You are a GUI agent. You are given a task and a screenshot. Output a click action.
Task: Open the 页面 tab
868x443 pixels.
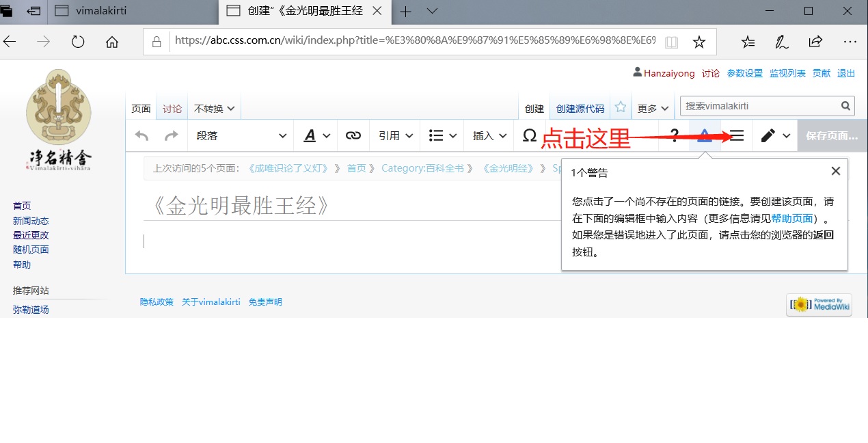click(x=141, y=108)
